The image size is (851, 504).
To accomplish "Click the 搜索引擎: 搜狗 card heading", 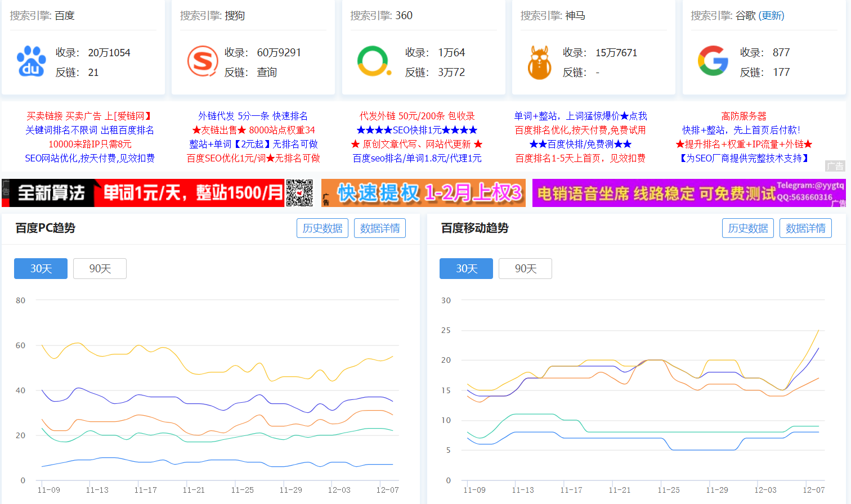I will tap(212, 16).
